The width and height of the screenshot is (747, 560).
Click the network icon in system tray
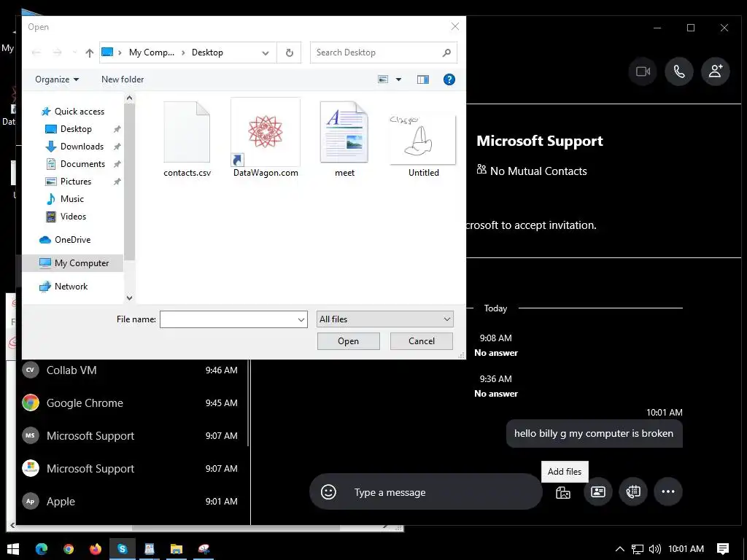pyautogui.click(x=637, y=549)
